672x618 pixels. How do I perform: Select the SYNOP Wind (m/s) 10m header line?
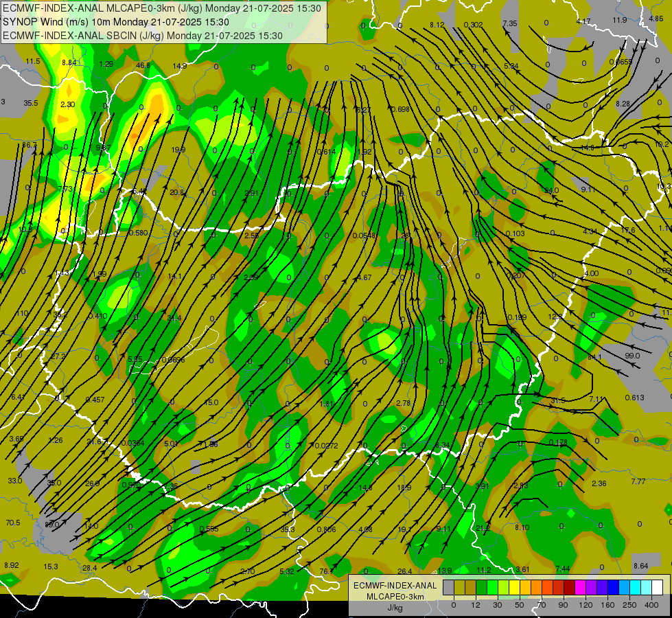tap(116, 22)
